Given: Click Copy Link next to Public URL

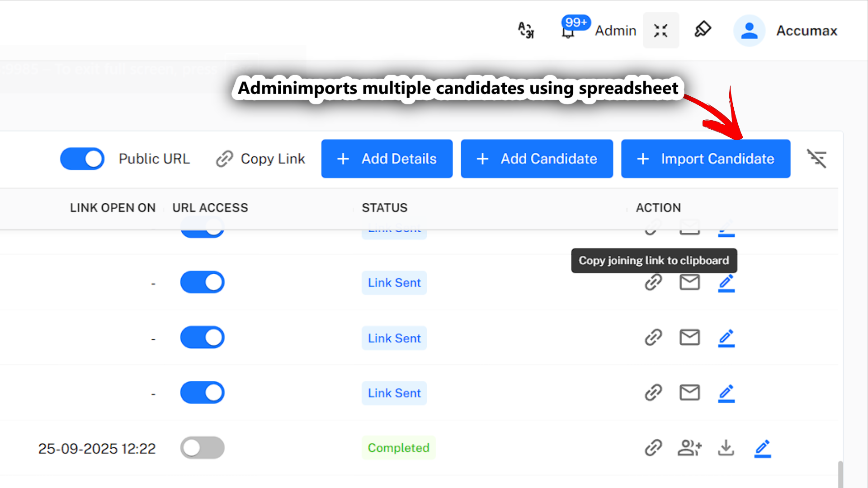Looking at the screenshot, I should point(260,159).
